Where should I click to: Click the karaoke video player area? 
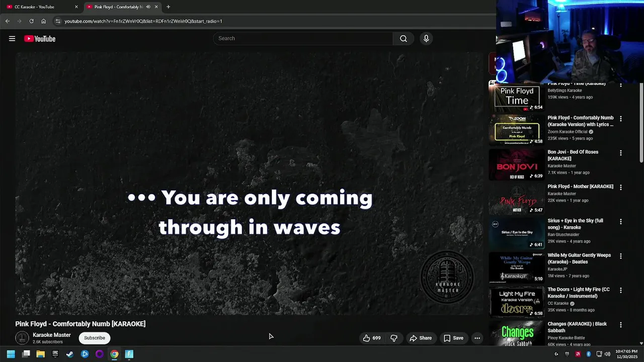249,184
